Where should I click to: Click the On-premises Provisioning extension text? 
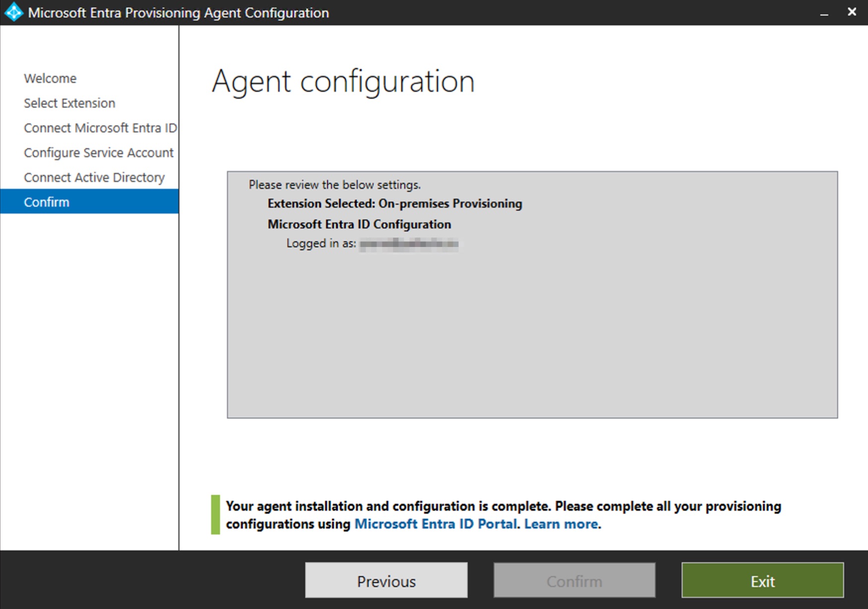pos(451,203)
